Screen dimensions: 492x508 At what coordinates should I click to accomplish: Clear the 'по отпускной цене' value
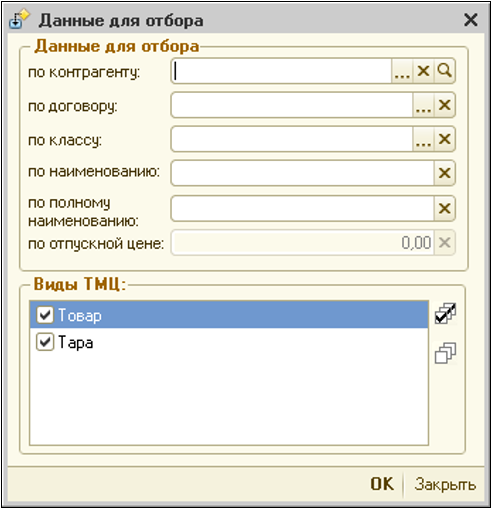click(x=444, y=243)
